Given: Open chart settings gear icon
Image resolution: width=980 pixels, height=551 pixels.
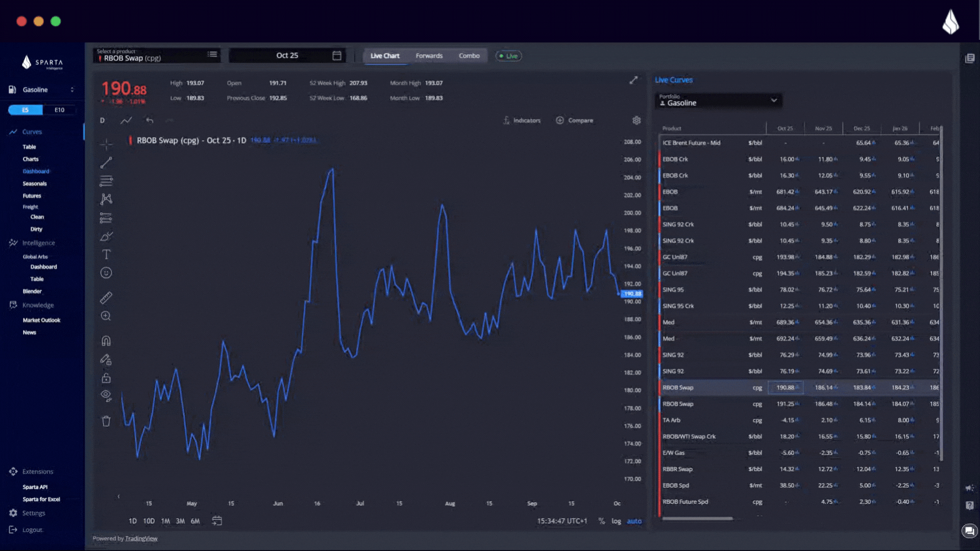Looking at the screenshot, I should click(636, 120).
